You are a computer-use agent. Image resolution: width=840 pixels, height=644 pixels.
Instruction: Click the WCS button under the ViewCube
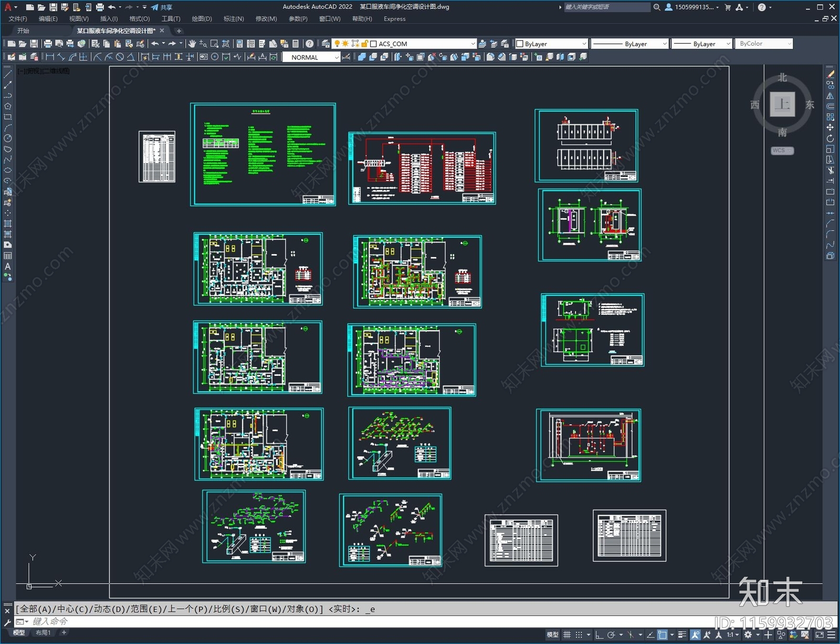click(782, 151)
